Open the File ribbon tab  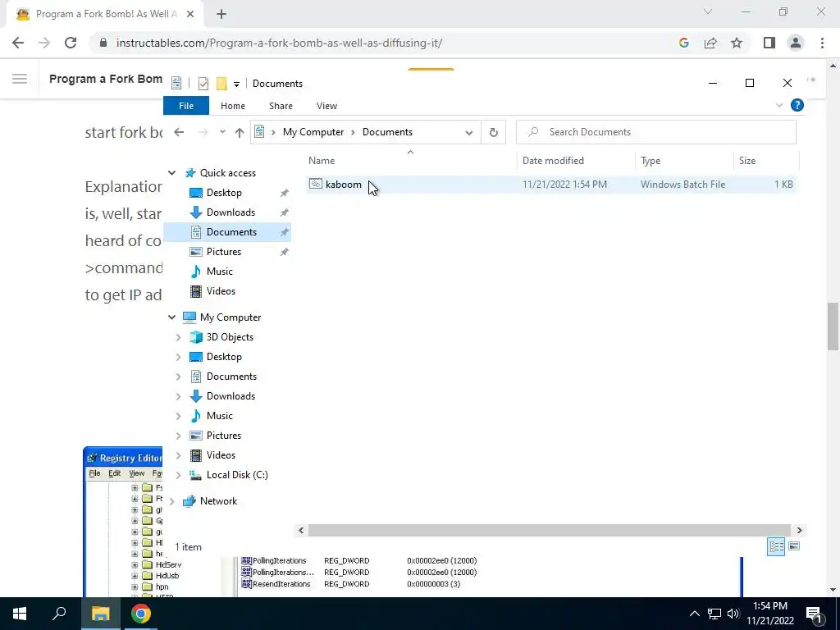[186, 106]
